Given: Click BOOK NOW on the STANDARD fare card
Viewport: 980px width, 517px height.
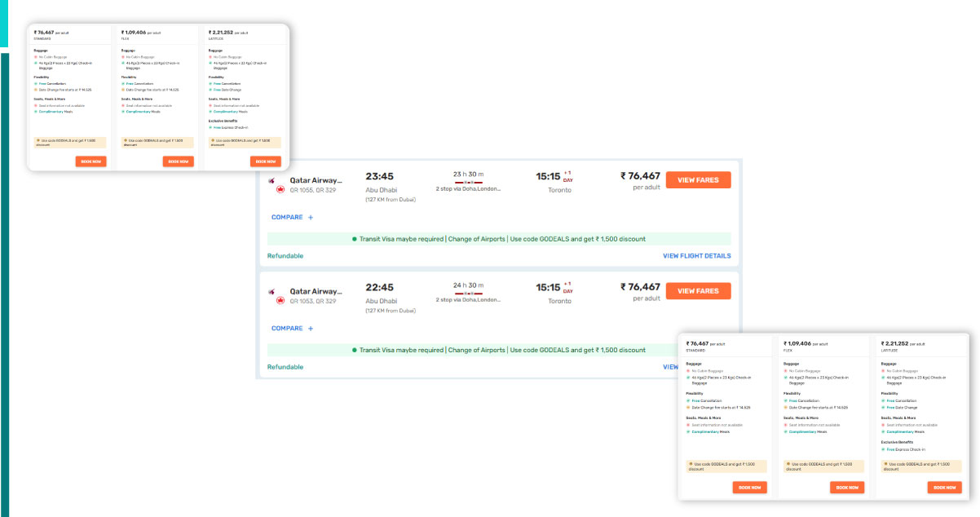Looking at the screenshot, I should pyautogui.click(x=748, y=487).
